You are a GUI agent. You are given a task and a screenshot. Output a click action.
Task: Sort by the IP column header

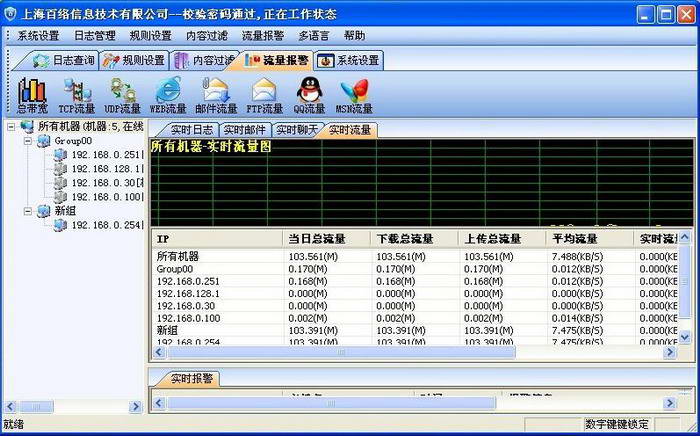217,239
